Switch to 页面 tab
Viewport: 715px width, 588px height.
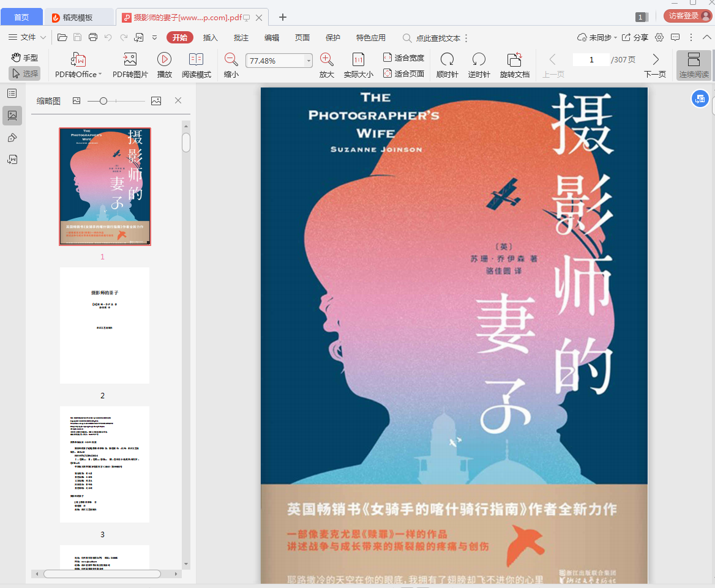point(302,37)
